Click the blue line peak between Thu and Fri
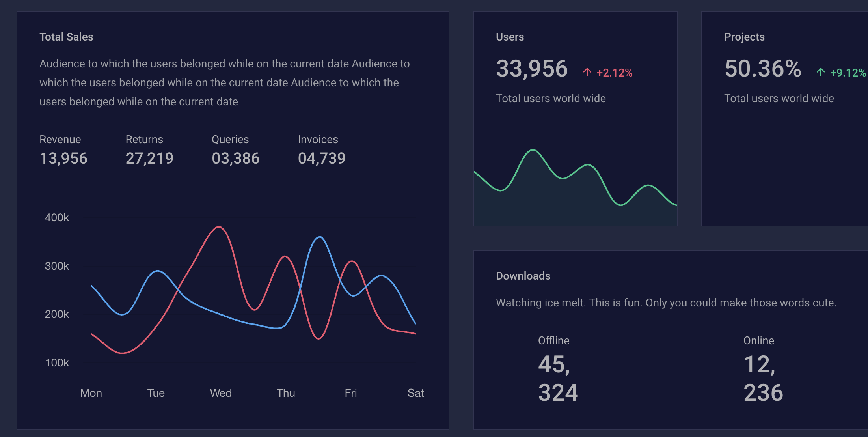Viewport: 868px width, 437px height. (320, 237)
